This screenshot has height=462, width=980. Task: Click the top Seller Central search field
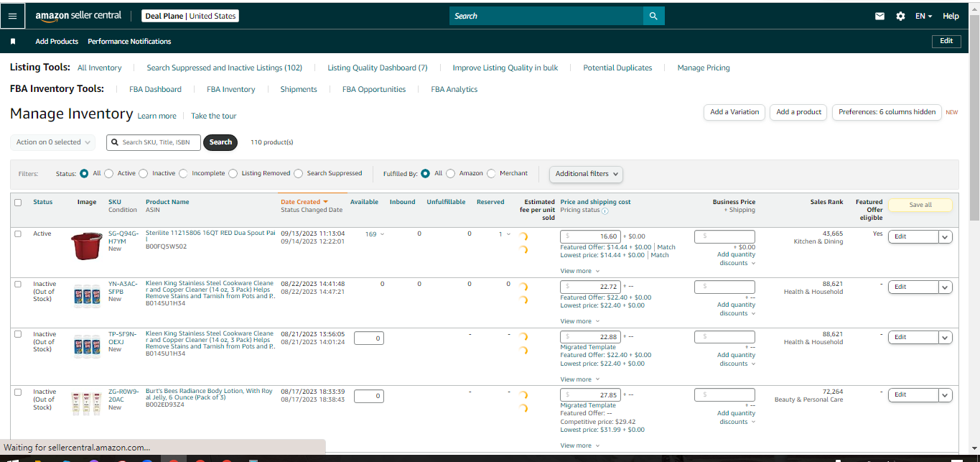(546, 16)
